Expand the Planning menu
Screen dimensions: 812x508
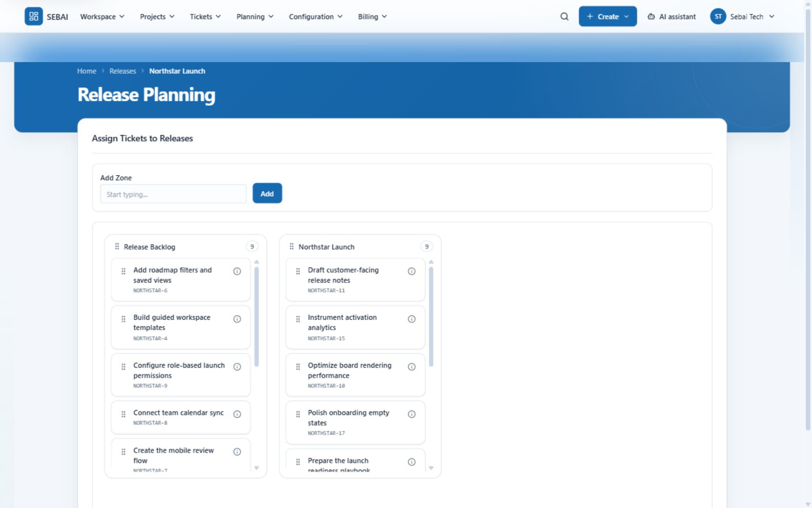255,16
